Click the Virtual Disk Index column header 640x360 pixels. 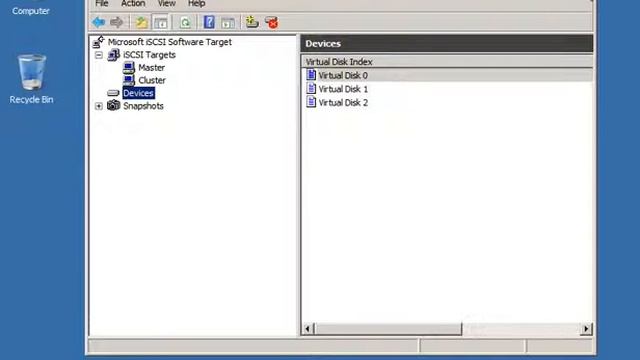[447, 62]
